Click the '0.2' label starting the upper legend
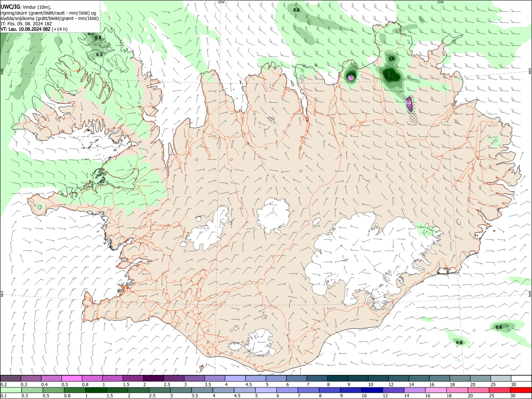 click(3, 384)
